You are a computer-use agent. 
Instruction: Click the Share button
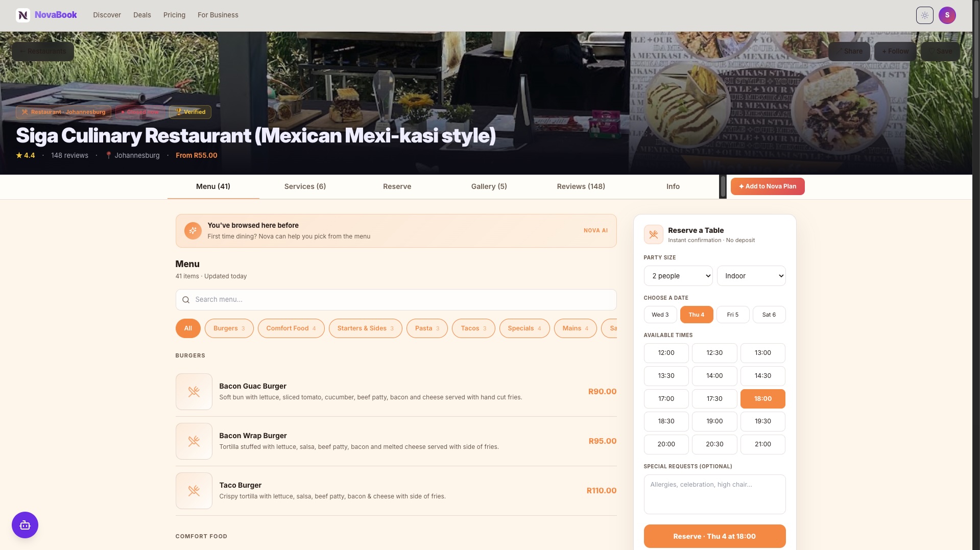coord(849,51)
